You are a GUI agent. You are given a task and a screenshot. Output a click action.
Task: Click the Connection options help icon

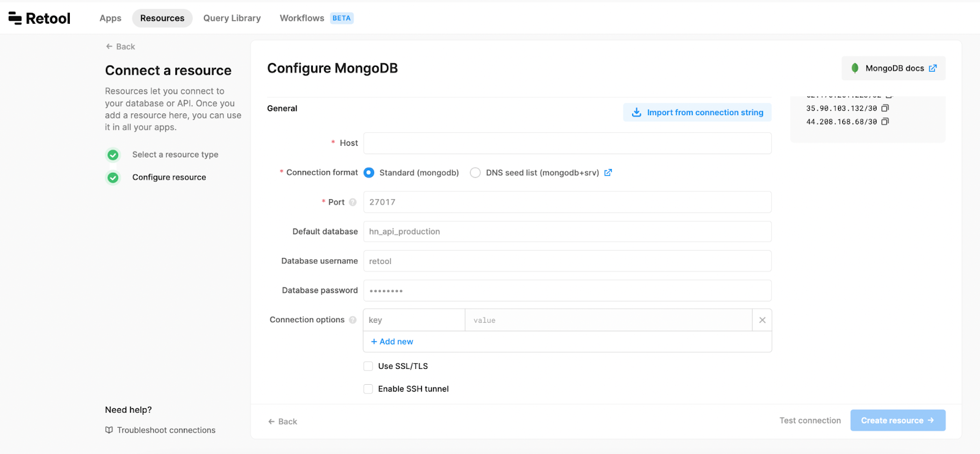click(x=353, y=320)
